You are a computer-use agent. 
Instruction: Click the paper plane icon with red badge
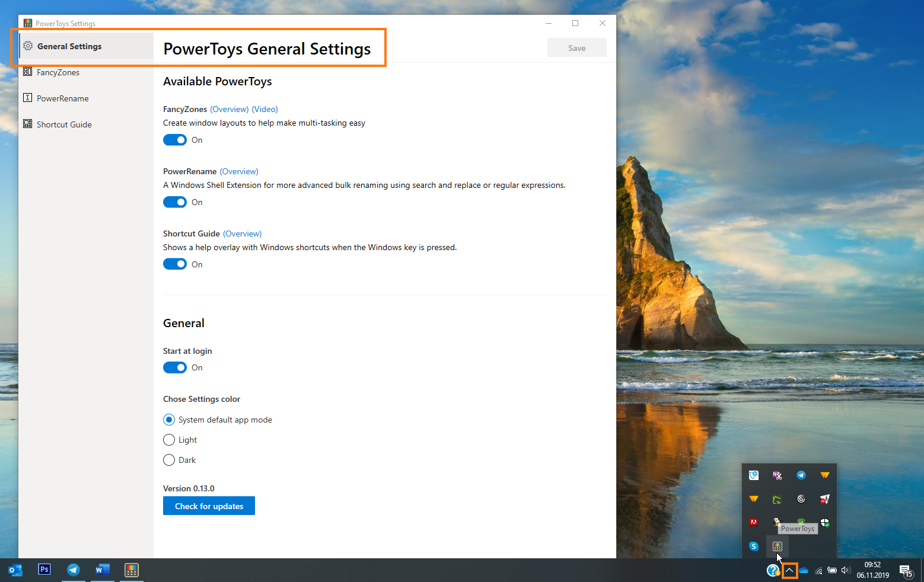point(825,499)
